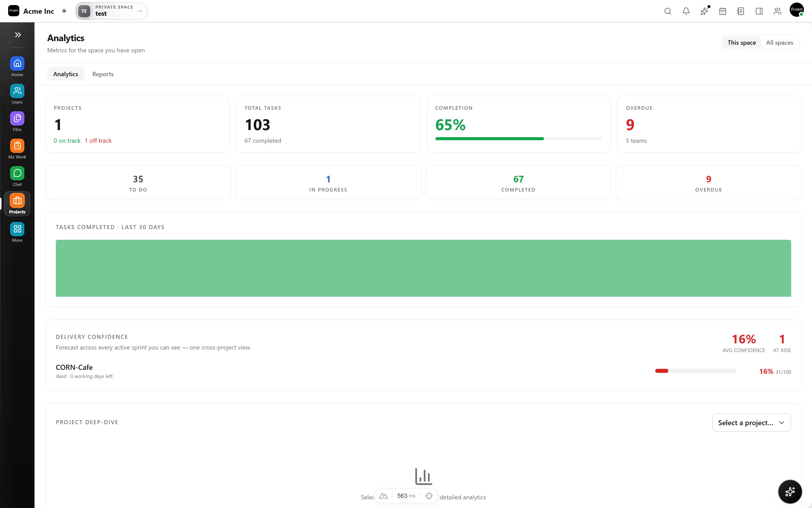812x508 pixels.
Task: Click the 35 To Do card
Action: pyautogui.click(x=138, y=183)
